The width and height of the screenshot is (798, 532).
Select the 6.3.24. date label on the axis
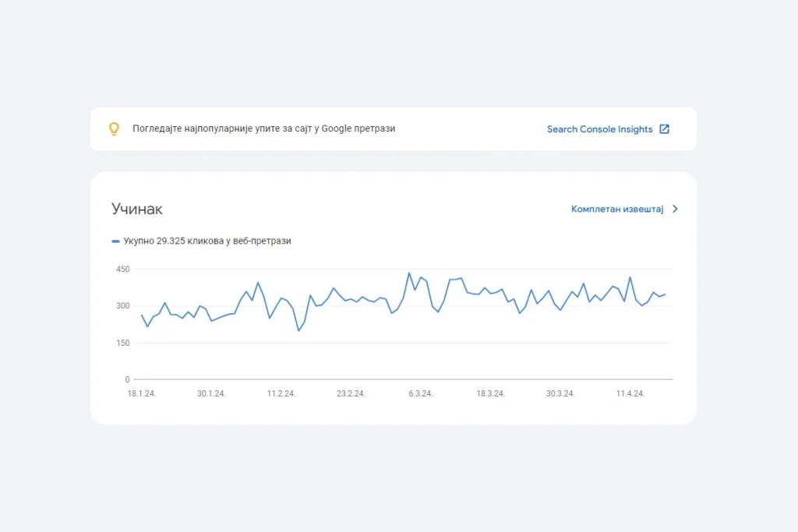(421, 393)
